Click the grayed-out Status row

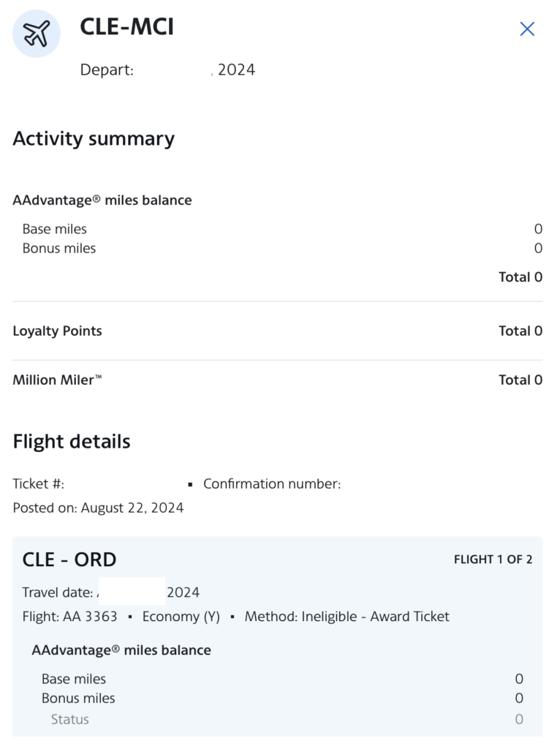pos(70,719)
